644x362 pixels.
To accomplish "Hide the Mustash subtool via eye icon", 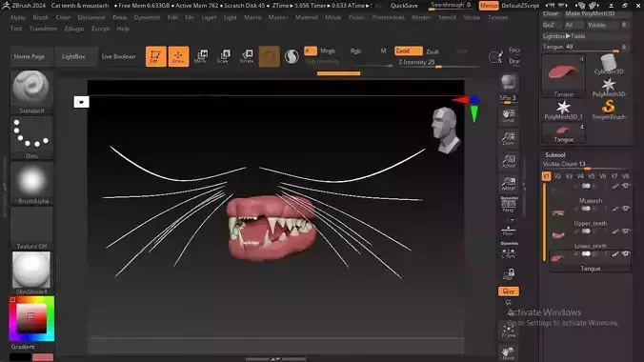I will 626,186.
